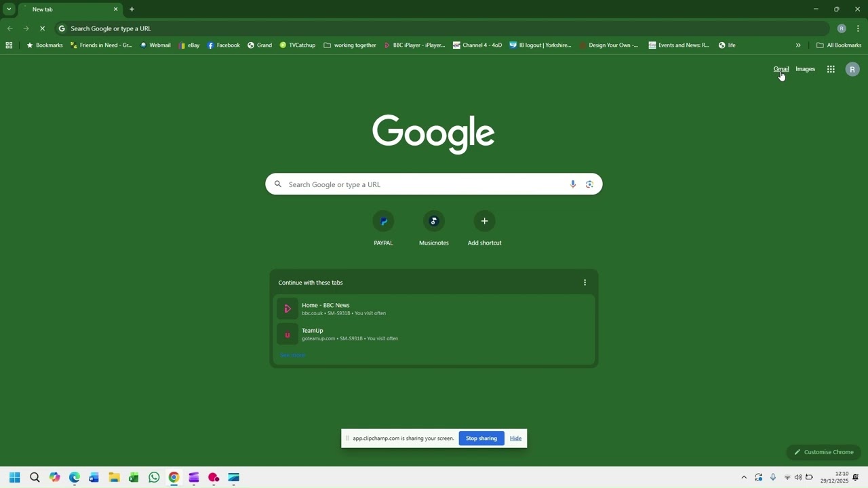Viewport: 868px width, 488px height.
Task: Expand hidden bookmarks chevron
Action: (798, 45)
